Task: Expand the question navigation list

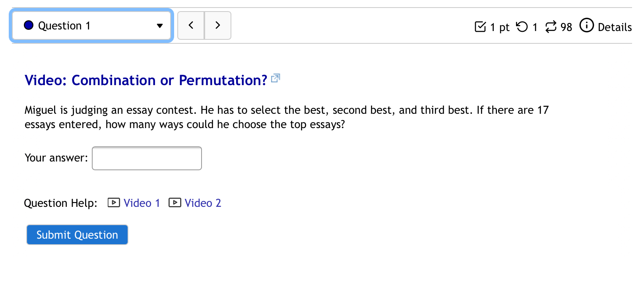Action: pyautogui.click(x=91, y=25)
